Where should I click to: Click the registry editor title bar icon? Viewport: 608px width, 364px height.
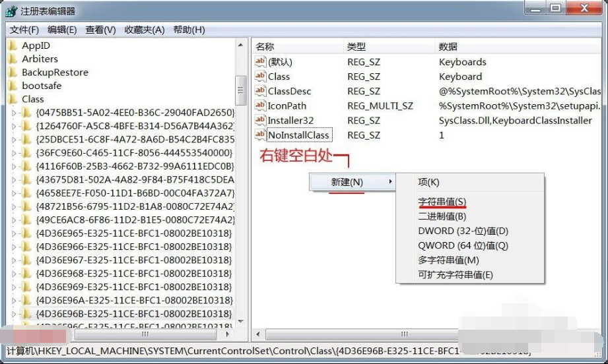[x=12, y=11]
